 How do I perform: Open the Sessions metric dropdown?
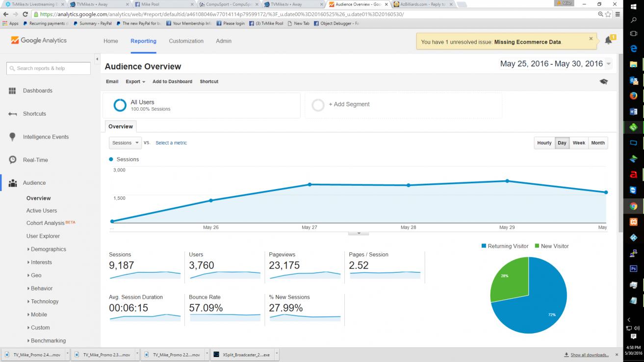click(125, 143)
